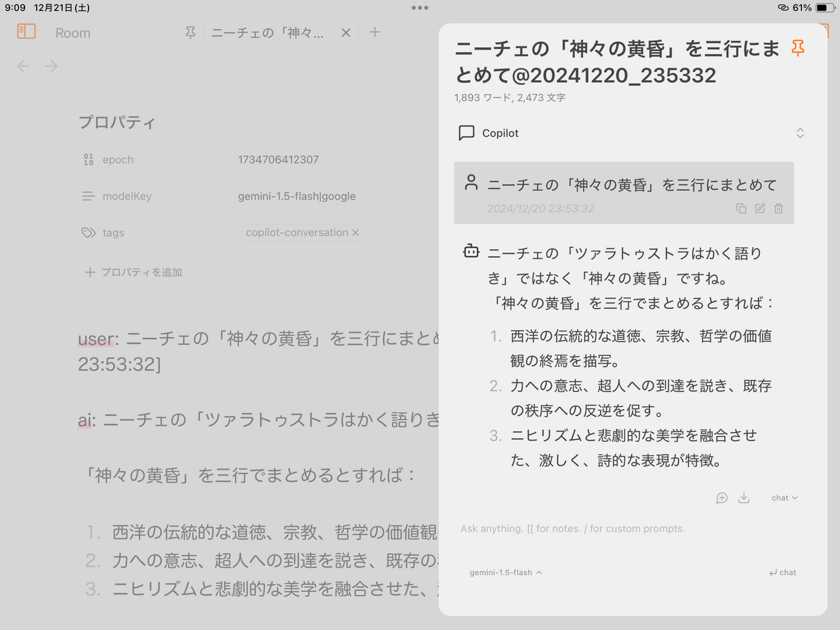Screen dimensions: 840x630
Task: Open the gemini-1.5-flash model selector
Action: tap(506, 572)
